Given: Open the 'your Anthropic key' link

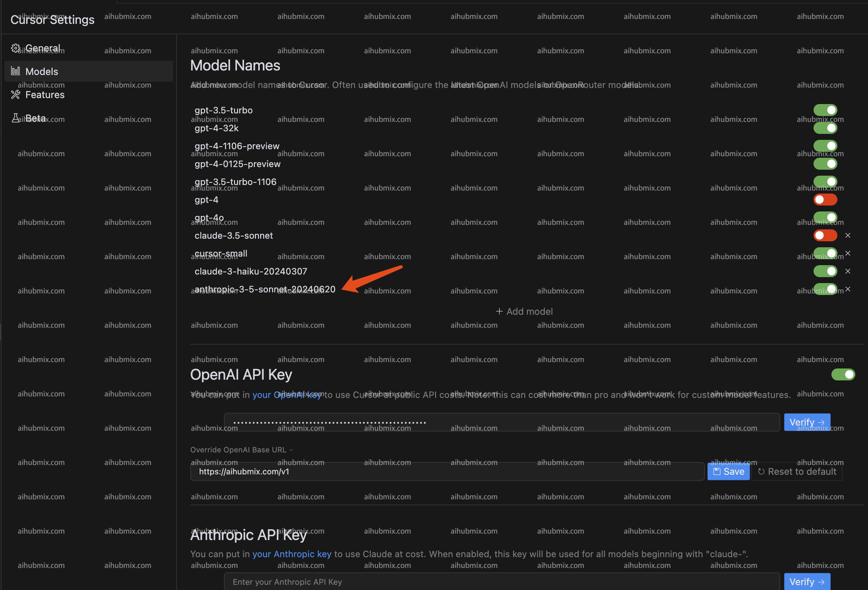Looking at the screenshot, I should coord(292,554).
